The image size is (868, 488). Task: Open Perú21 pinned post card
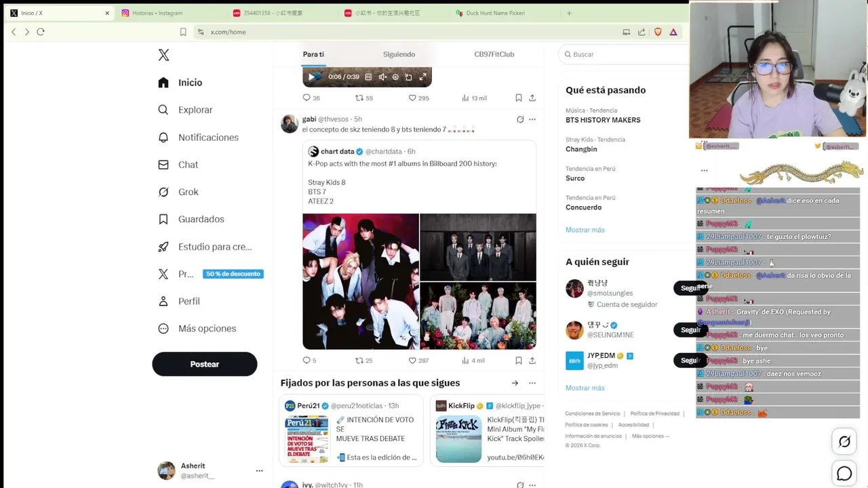351,430
